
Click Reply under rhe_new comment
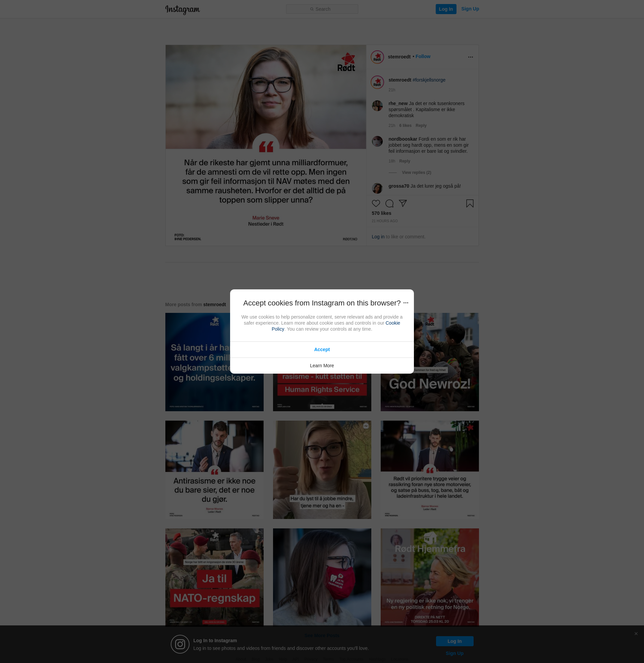tap(421, 126)
